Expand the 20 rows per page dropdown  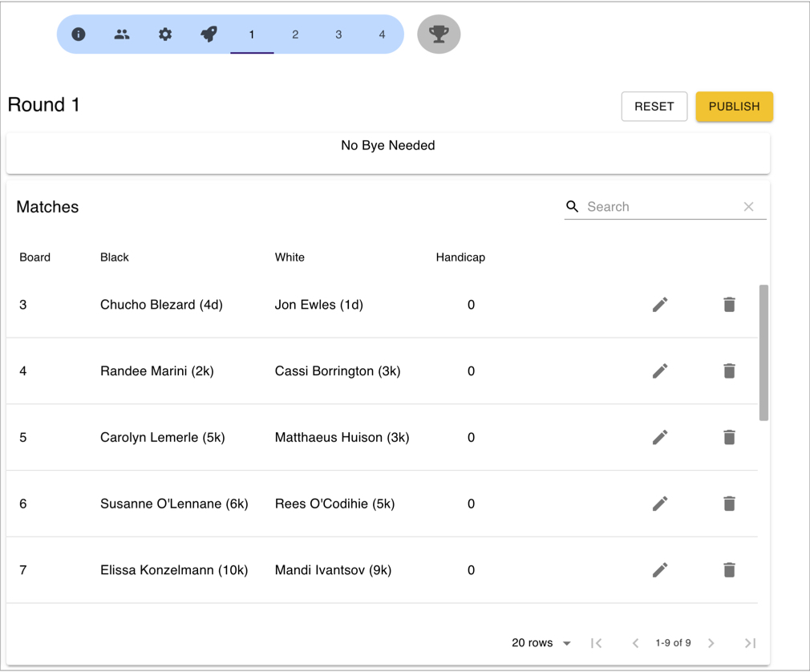point(542,643)
